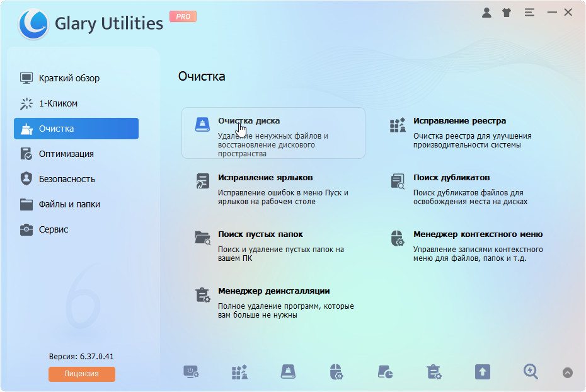Open the skin (t-shirt) icon in title bar
Viewport: 586px width, 392px height.
click(507, 13)
